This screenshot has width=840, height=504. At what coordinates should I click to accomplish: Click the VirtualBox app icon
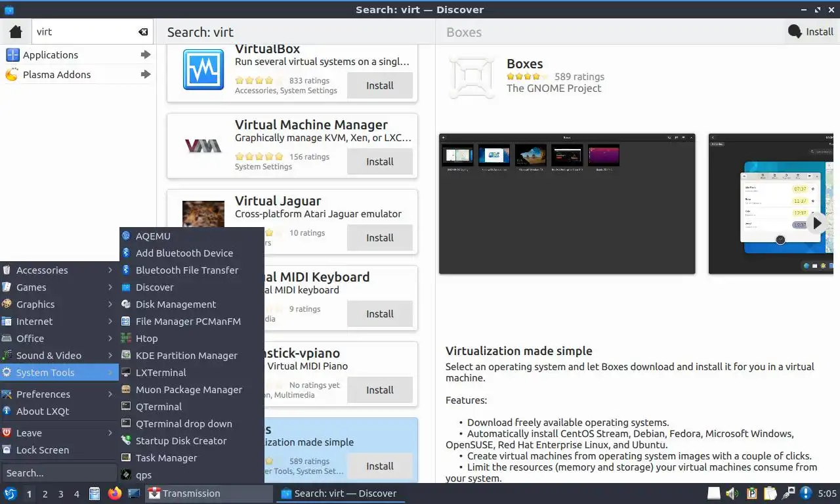pos(203,70)
